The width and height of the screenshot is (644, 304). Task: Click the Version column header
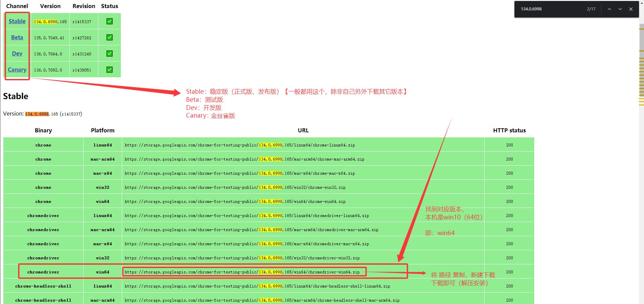coord(50,6)
